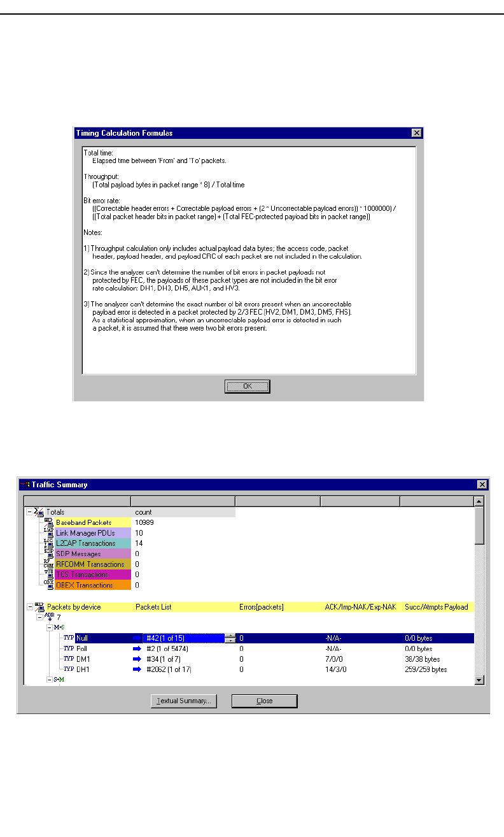The width and height of the screenshot is (504, 837).
Task: Click the Succ/Atmpts Payload column header
Action: pos(437,607)
